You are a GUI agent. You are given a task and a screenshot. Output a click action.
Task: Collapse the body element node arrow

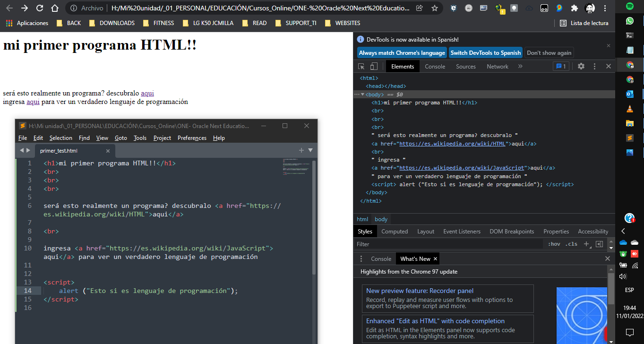point(362,95)
